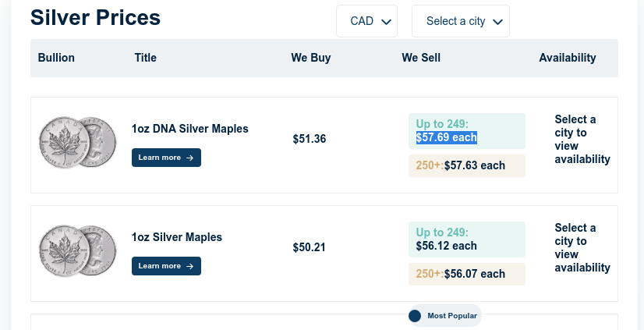Click the Availability column header
This screenshot has height=330, width=644.
pos(567,58)
